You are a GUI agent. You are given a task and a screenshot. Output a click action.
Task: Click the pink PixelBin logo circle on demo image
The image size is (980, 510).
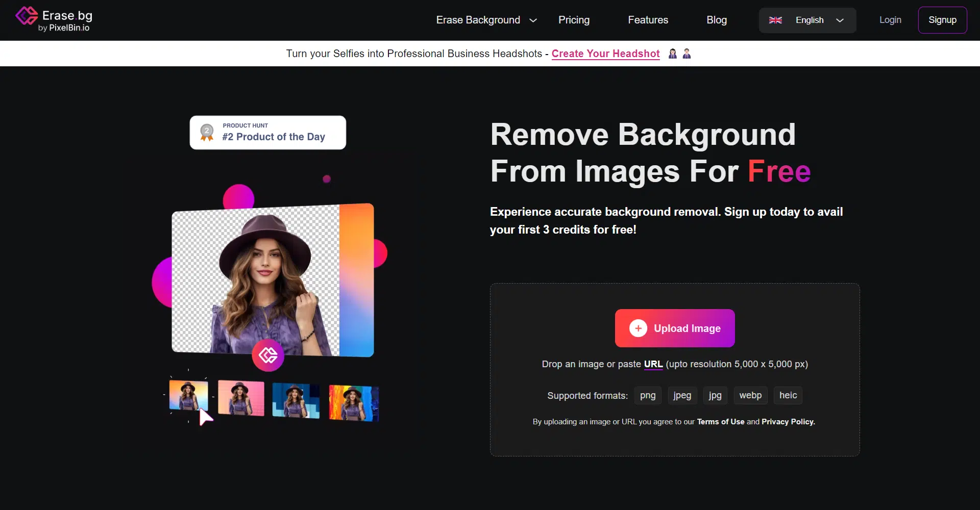click(268, 355)
